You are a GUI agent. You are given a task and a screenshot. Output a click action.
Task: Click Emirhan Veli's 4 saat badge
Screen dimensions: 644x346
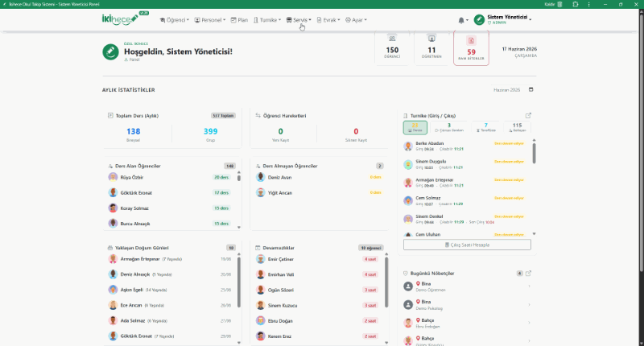click(370, 274)
